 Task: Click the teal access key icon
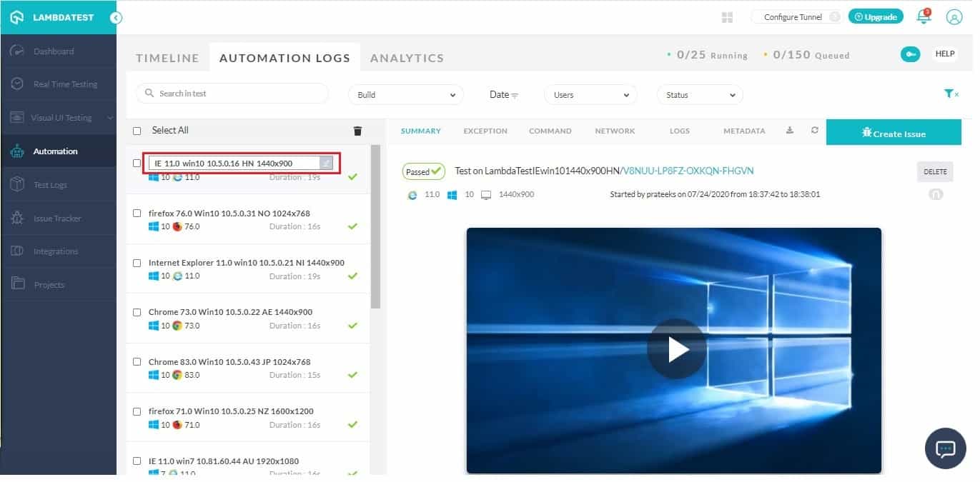pyautogui.click(x=910, y=54)
